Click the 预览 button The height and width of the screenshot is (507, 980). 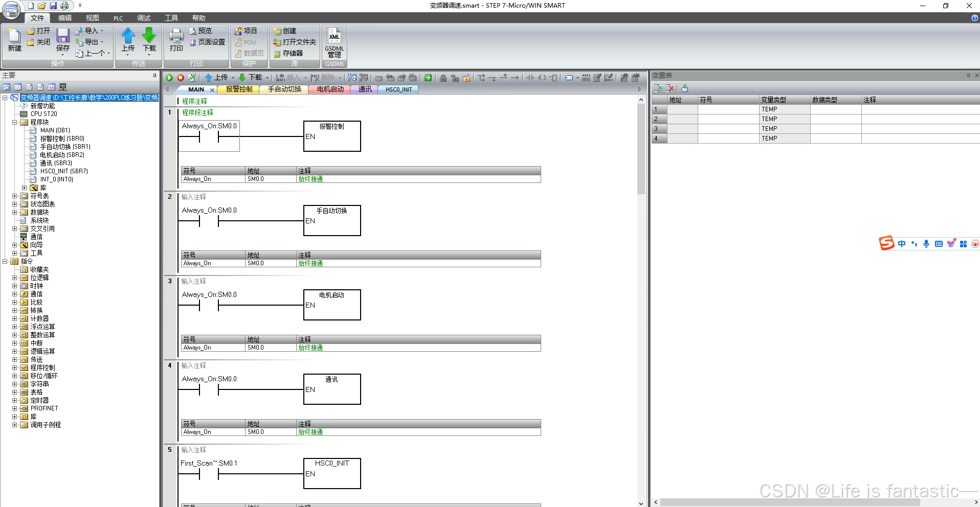(201, 31)
